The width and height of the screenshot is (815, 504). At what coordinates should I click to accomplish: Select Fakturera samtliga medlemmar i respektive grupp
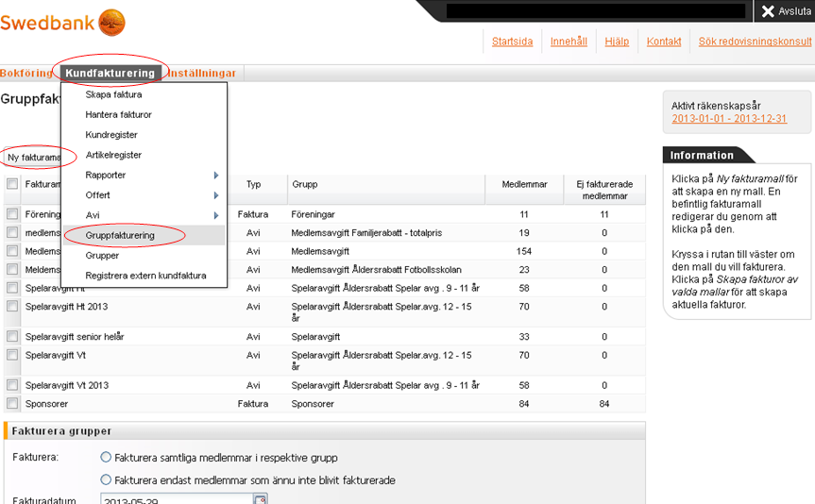(106, 457)
